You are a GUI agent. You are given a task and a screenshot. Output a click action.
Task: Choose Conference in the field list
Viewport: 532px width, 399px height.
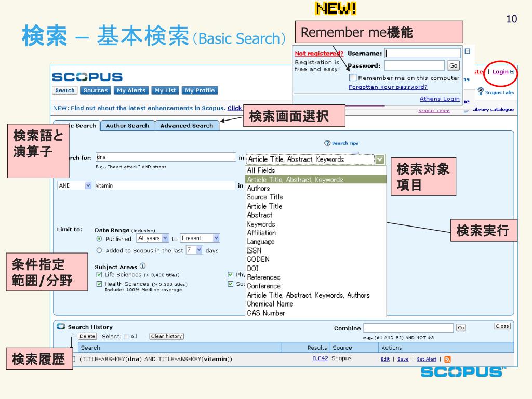263,286
